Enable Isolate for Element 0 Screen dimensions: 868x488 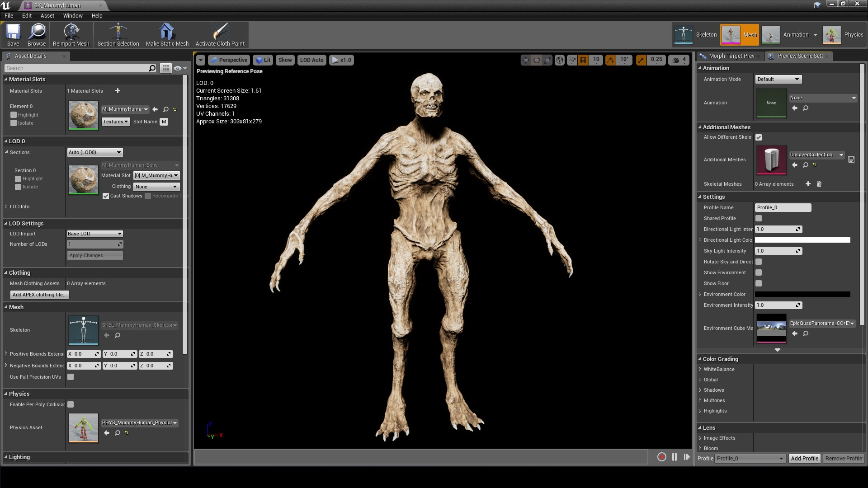(x=14, y=123)
